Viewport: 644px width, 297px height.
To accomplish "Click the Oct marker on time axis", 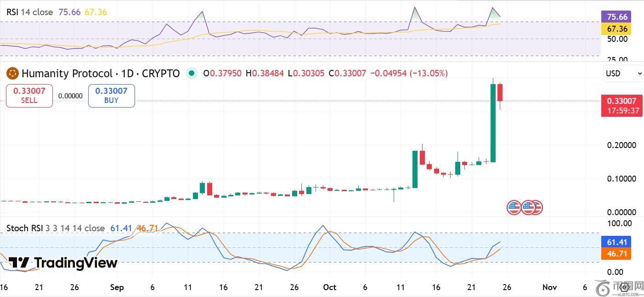I will click(329, 287).
